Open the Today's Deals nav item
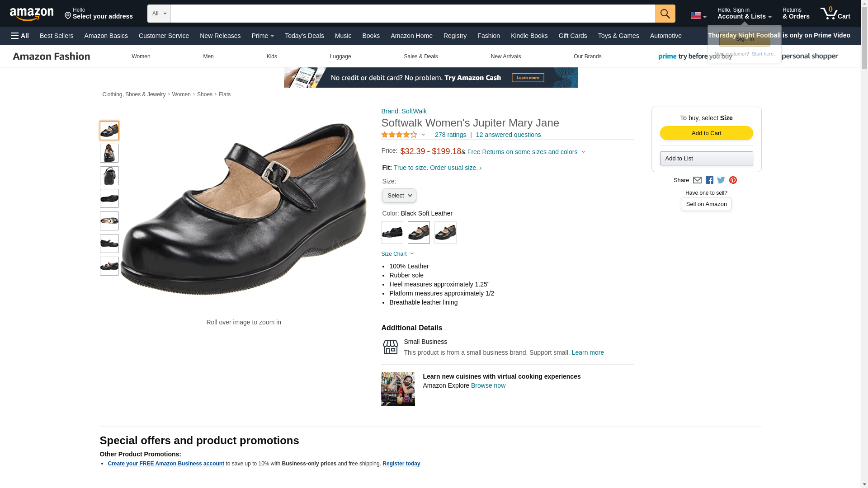Screen dimensions: 868x488 (304, 36)
